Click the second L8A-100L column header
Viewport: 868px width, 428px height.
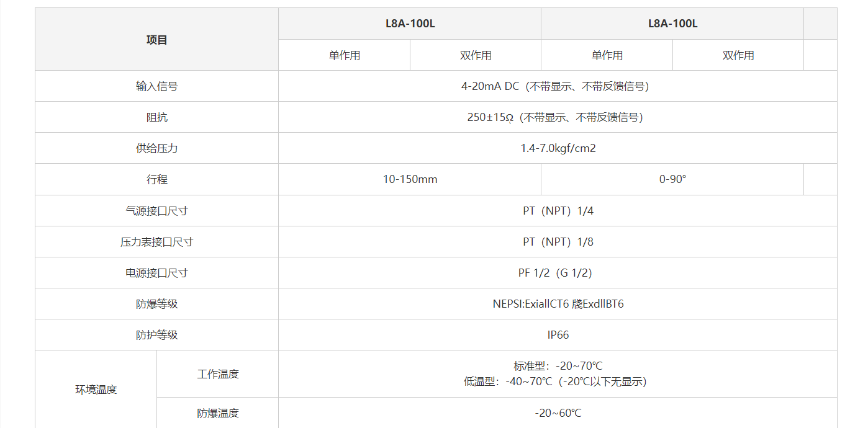click(x=672, y=24)
